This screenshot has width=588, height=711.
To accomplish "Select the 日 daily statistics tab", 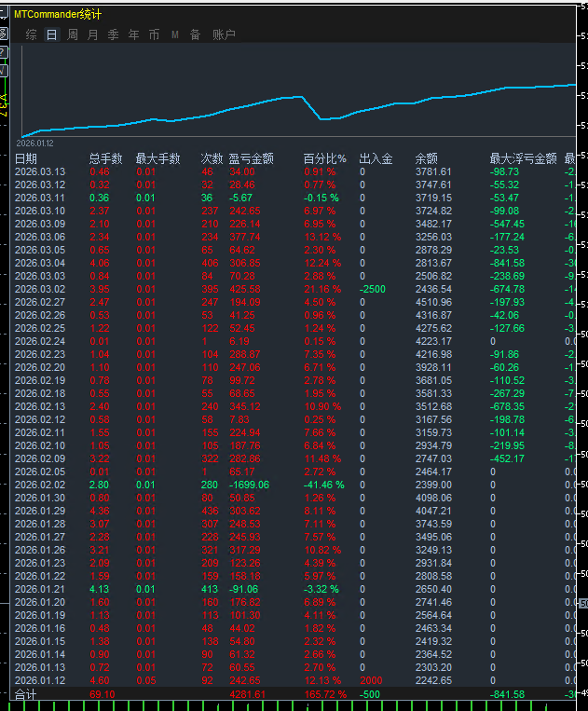I will click(51, 34).
